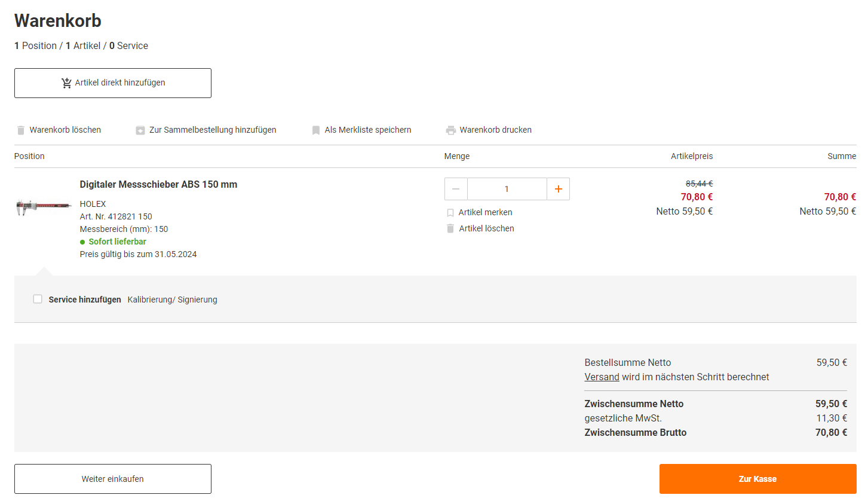Click the trash icon beside Warenkorb löschen

(x=21, y=130)
